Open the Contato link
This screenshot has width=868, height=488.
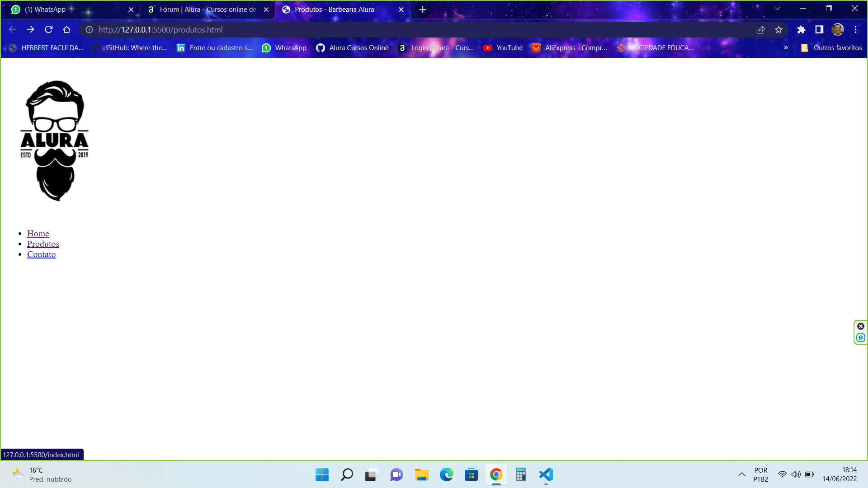click(x=41, y=254)
